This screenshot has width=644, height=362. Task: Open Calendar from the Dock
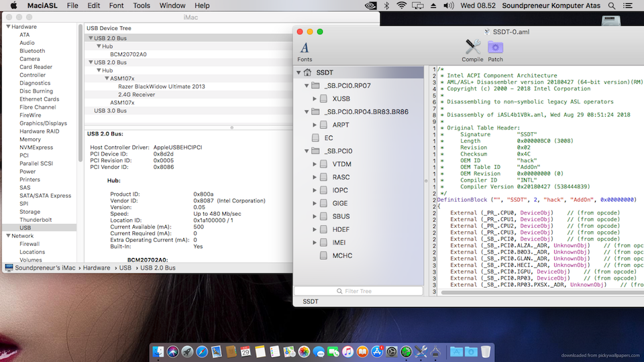click(x=246, y=352)
